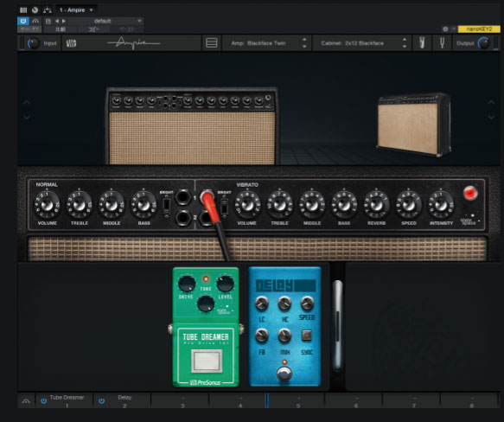Step the Amp model with its up/down arrows
Image resolution: width=504 pixels, height=422 pixels.
(x=304, y=43)
